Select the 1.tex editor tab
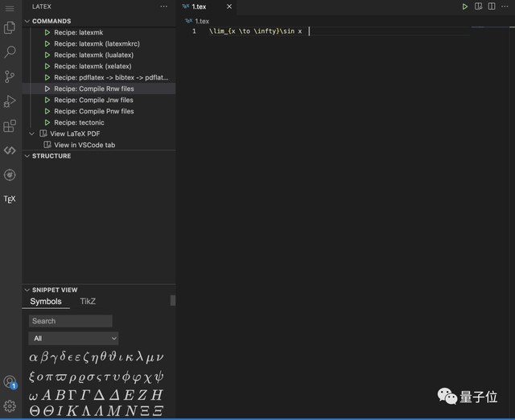The image size is (515, 420). 199,6
